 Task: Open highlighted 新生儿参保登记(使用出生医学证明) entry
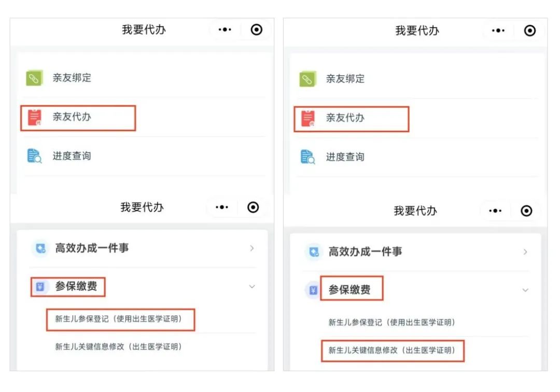[120, 319]
